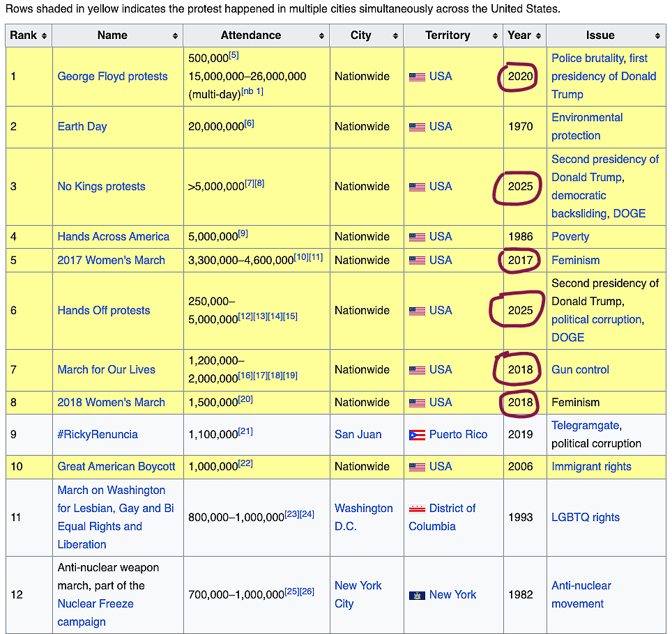The image size is (672, 634).
Task: Sort table by Issue column arrows
Action: (657, 36)
